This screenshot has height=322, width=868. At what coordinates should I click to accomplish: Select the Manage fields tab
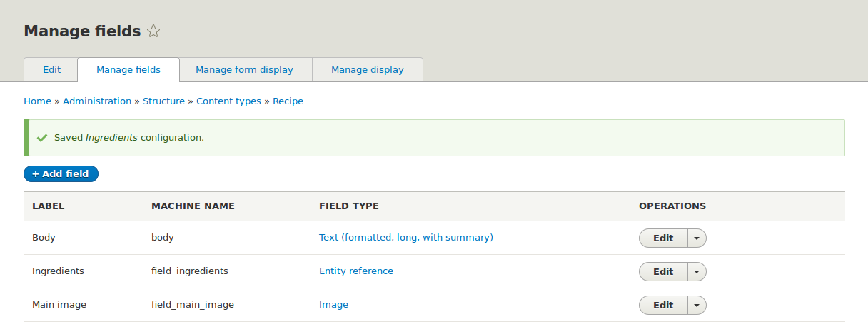coord(128,70)
